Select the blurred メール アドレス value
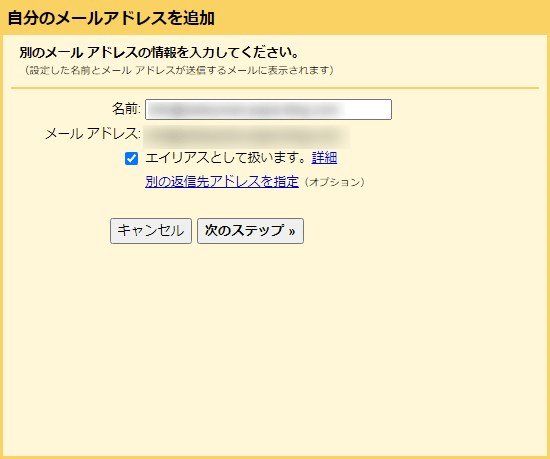The height and width of the screenshot is (459, 550). pyautogui.click(x=246, y=136)
